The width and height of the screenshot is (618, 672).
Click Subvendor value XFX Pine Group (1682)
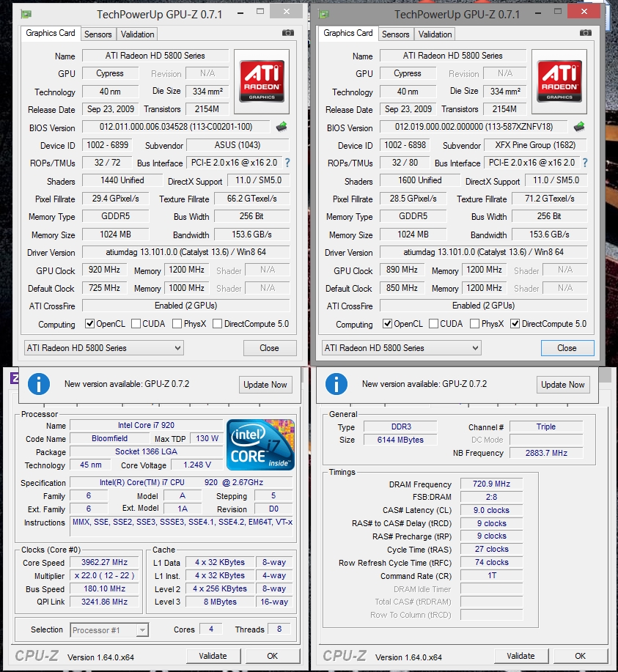[x=535, y=145]
